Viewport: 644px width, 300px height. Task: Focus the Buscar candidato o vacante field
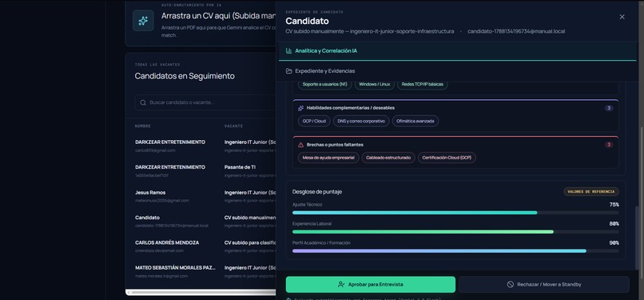(x=205, y=102)
